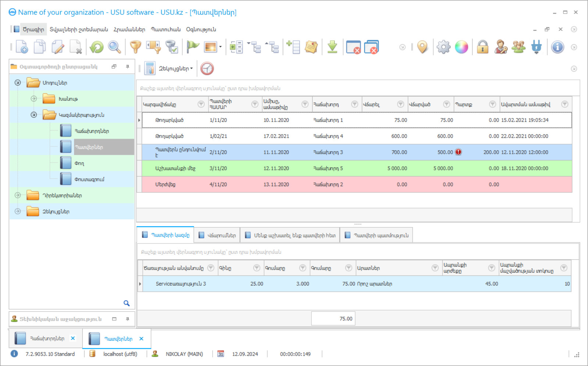
Task: Expand the Դիրեկտորիաներ tree folder
Action: tap(18, 195)
